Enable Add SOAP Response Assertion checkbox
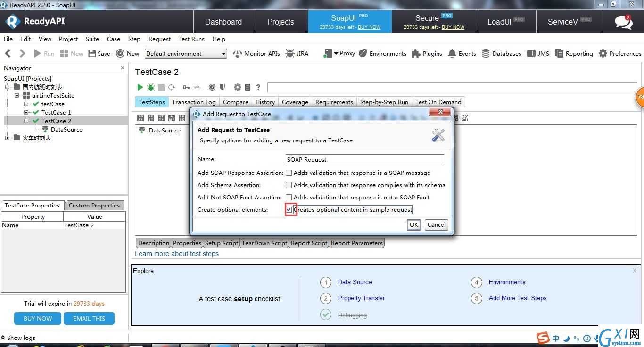Screen dimensions: 644x347 (289, 173)
